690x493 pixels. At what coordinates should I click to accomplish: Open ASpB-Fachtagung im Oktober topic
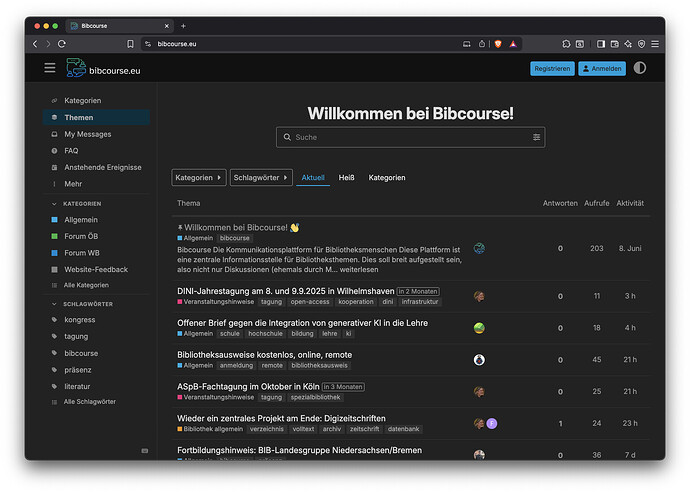click(x=248, y=386)
